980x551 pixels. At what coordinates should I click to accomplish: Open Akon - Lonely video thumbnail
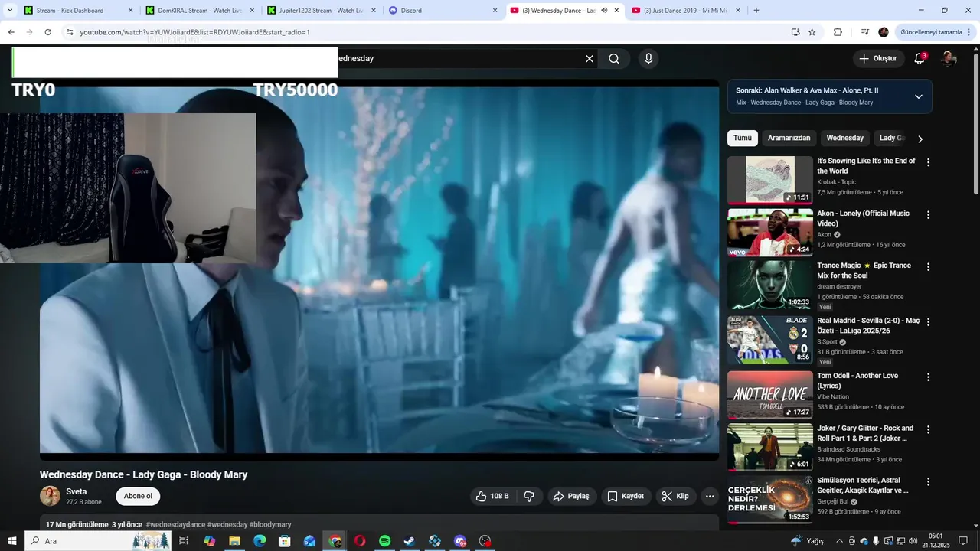tap(770, 233)
